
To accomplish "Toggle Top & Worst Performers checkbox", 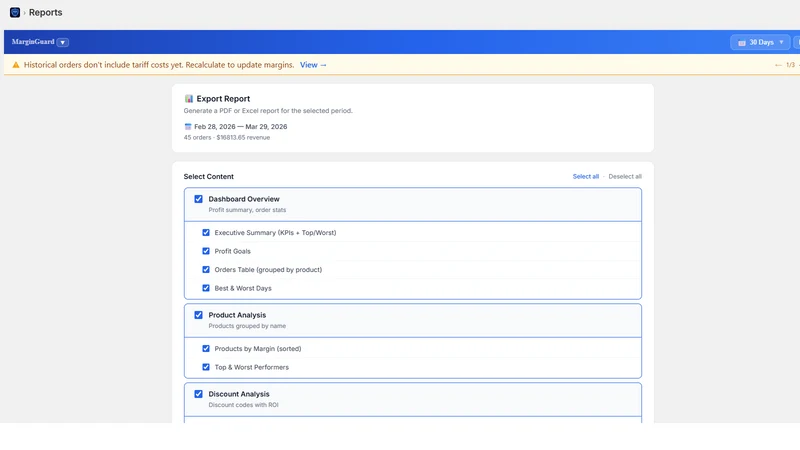I will click(x=206, y=367).
